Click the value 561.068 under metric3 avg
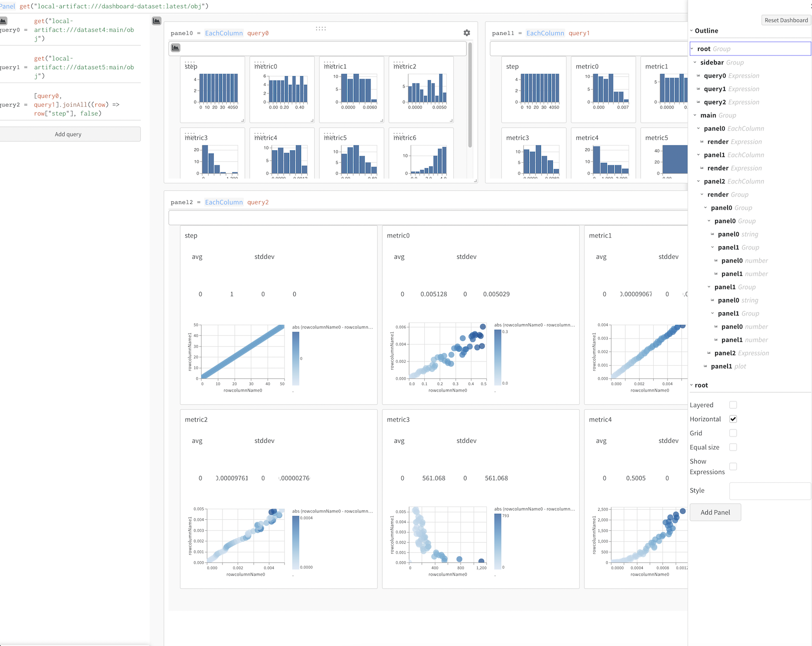Screen dimensions: 812x646 434,478
